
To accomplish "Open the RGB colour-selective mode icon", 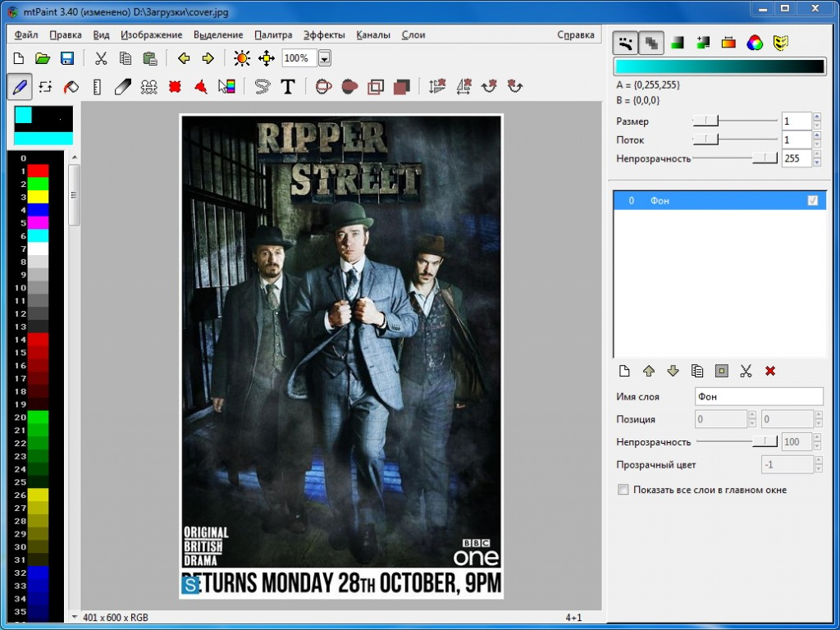I will pyautogui.click(x=756, y=43).
